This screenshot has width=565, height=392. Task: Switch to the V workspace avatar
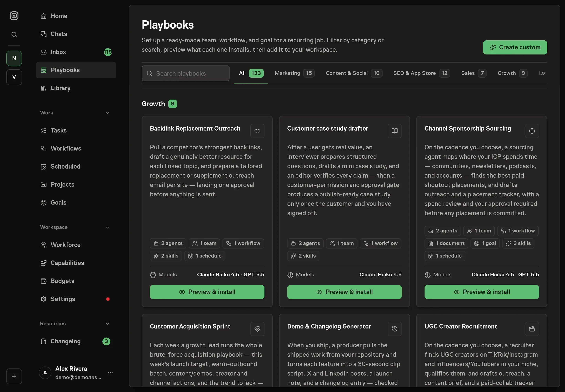pyautogui.click(x=14, y=77)
